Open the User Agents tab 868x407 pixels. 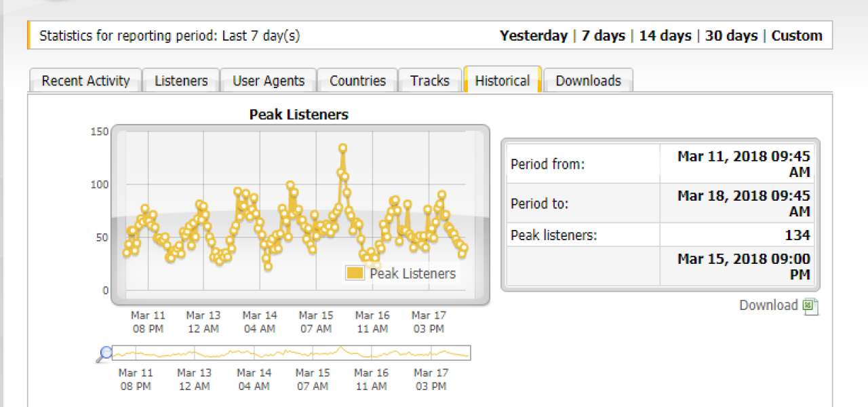pyautogui.click(x=269, y=81)
